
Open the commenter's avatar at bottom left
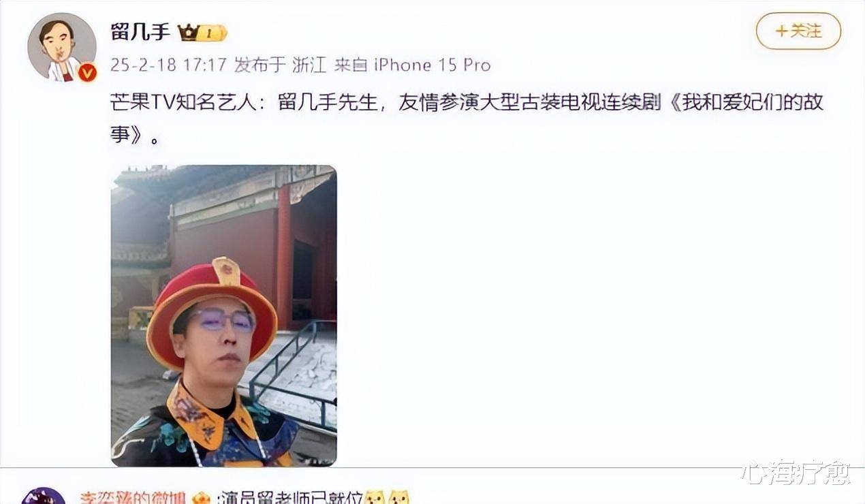[x=44, y=496]
